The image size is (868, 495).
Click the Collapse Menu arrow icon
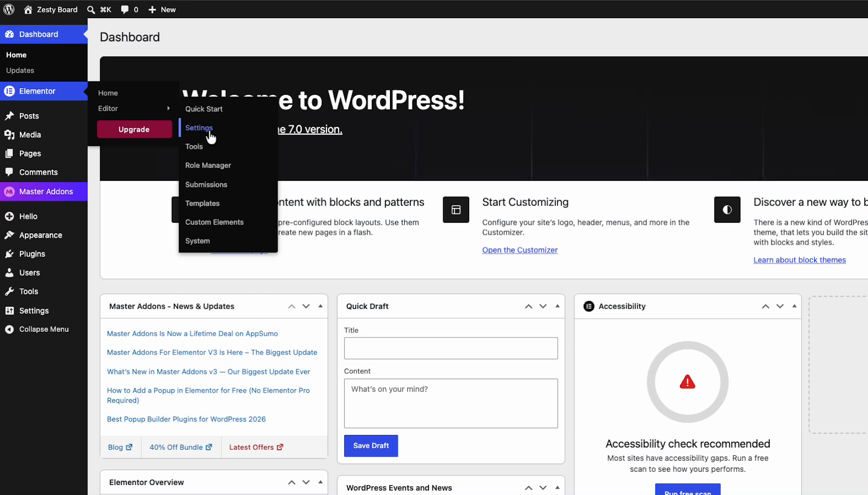coord(9,329)
